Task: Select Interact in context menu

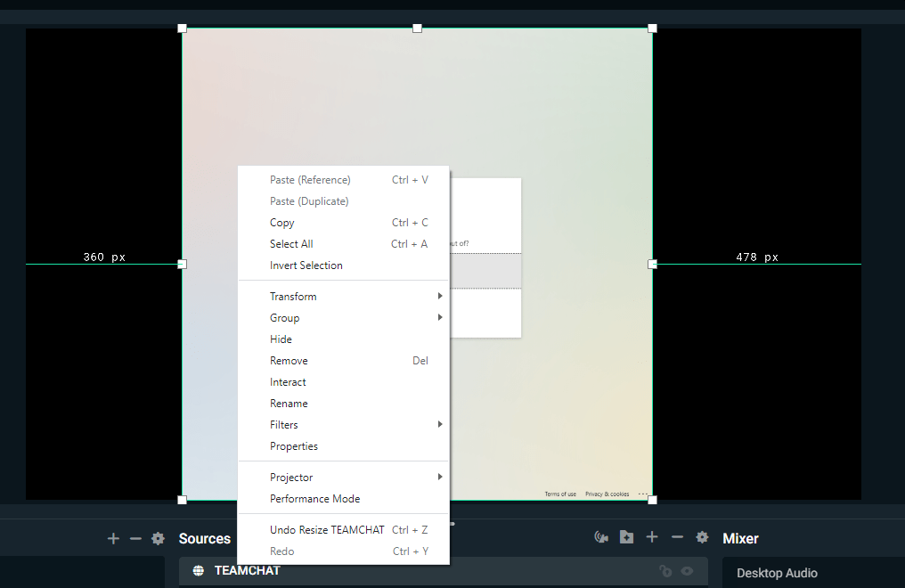Action: [288, 382]
